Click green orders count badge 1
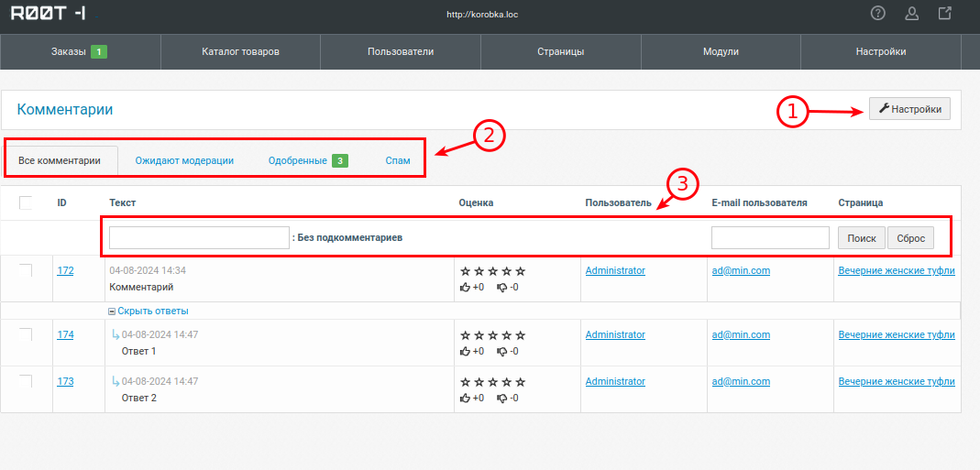Viewport: 980px width, 470px height. [x=99, y=52]
